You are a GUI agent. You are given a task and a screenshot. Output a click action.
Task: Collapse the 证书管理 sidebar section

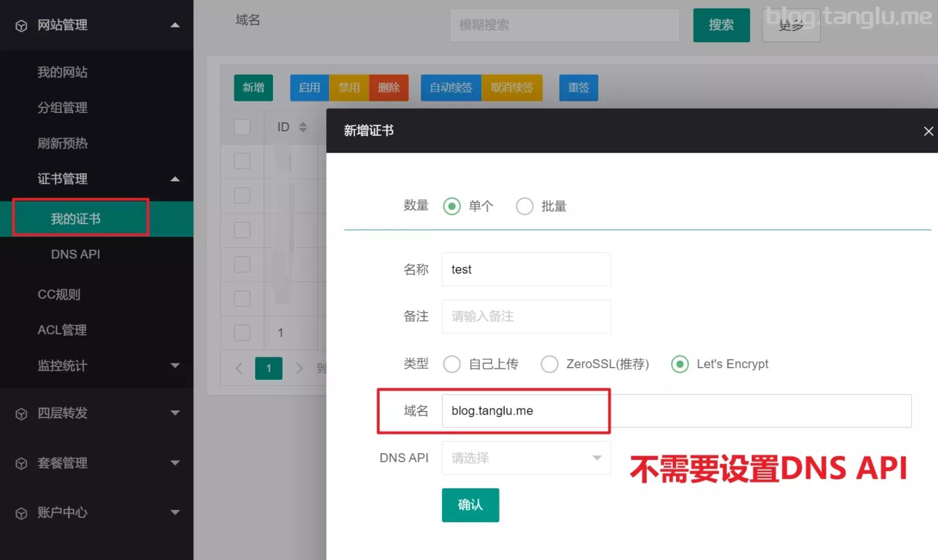175,178
